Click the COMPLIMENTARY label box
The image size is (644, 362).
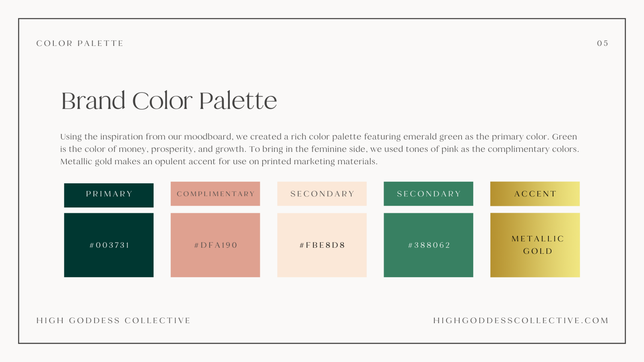tap(215, 194)
